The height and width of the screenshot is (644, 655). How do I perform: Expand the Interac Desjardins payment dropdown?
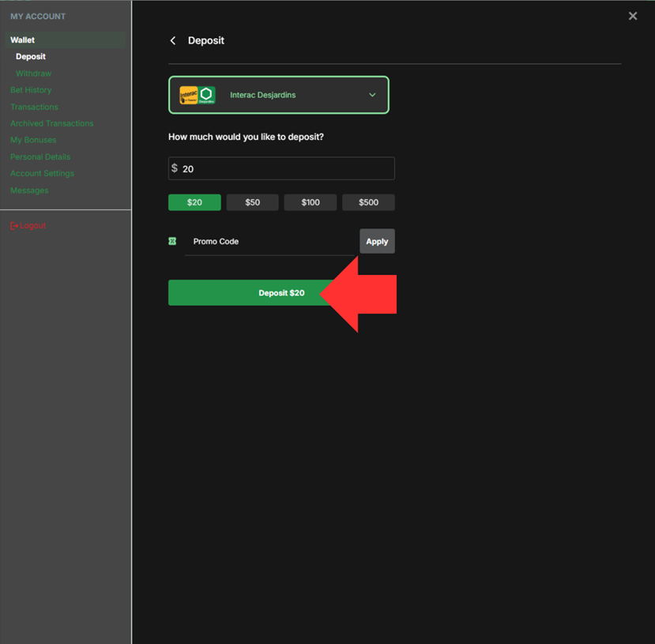coord(278,95)
